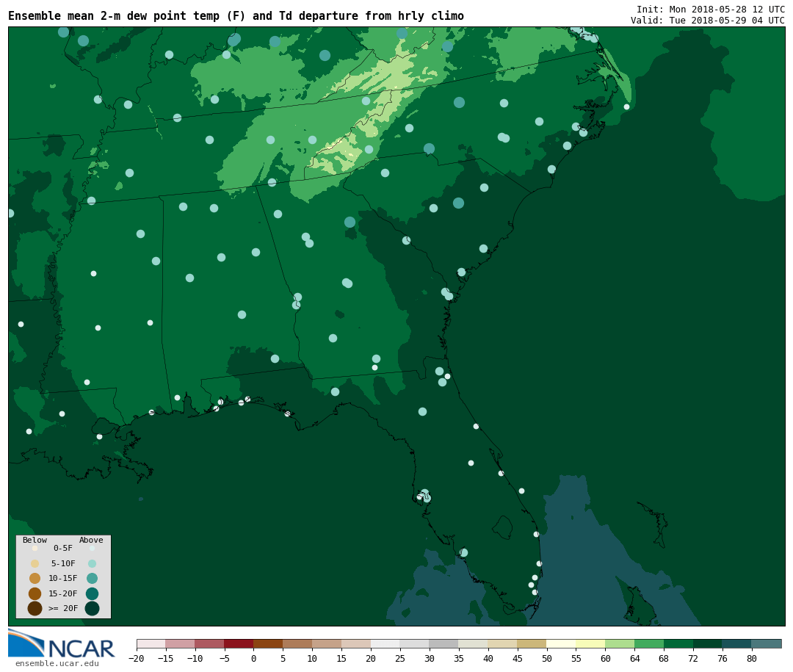The image size is (793, 672).
Task: Click the Above 5-10F light teal circle
Action: point(92,563)
